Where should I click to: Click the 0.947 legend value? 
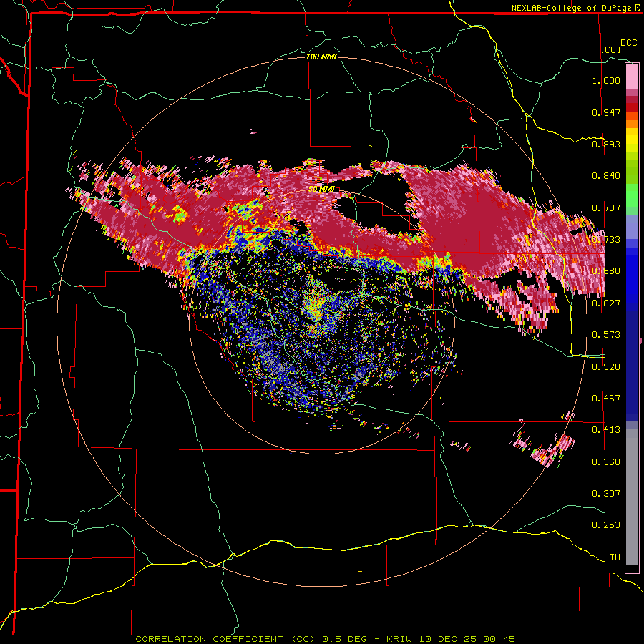tap(606, 112)
